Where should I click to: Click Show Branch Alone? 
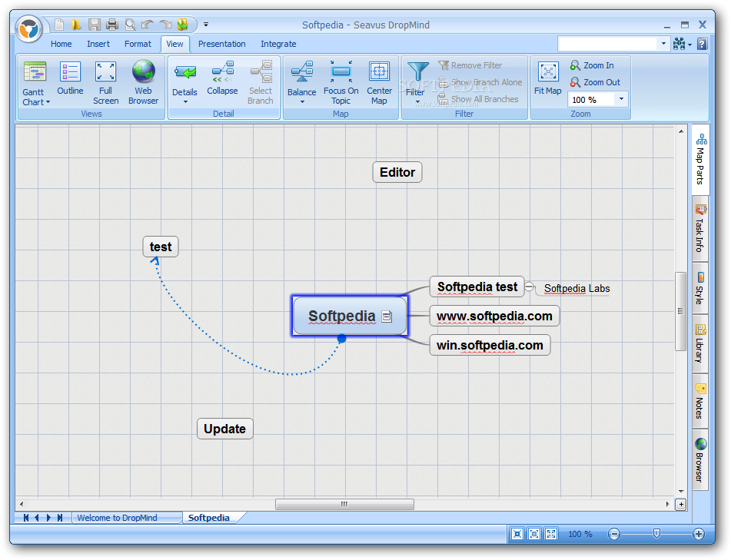pos(480,82)
